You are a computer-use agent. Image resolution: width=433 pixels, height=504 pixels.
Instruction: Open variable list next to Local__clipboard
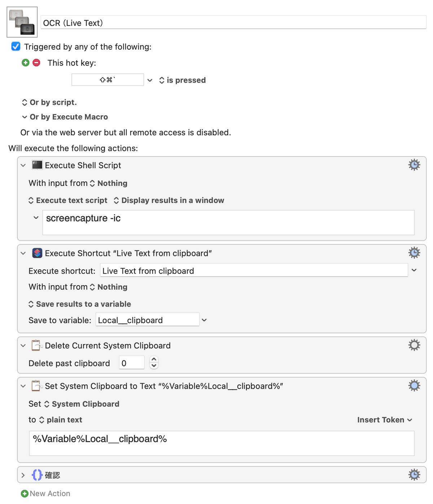204,320
